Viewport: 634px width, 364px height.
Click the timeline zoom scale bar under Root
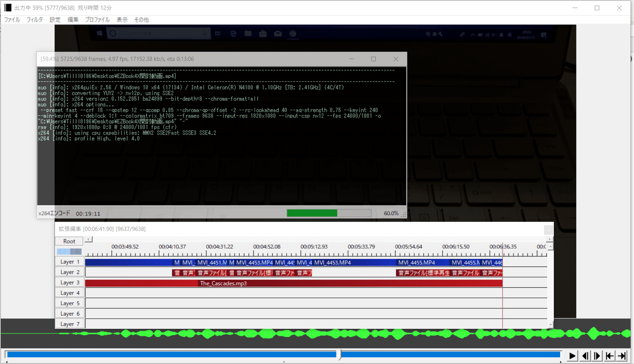69,252
